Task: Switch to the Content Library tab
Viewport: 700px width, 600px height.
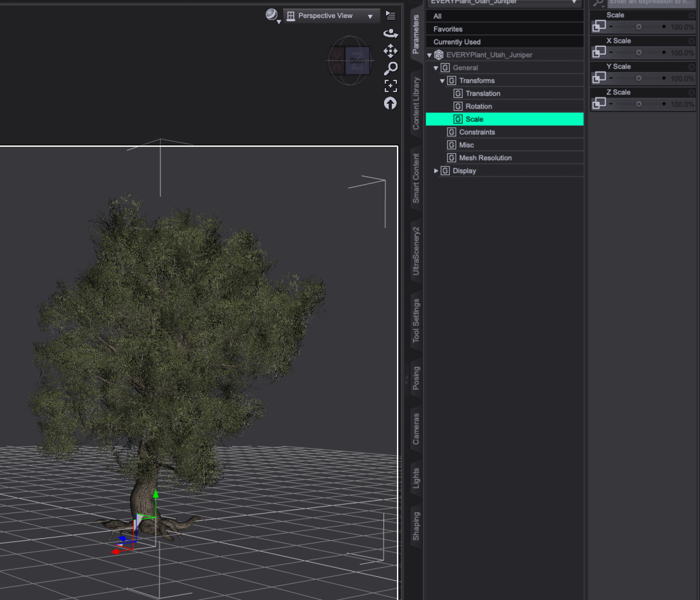Action: [416, 103]
